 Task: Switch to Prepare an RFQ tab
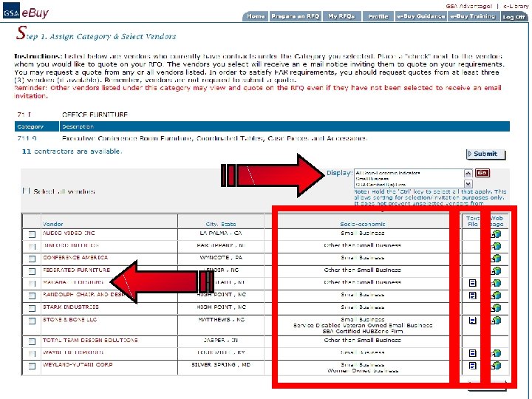coord(295,16)
